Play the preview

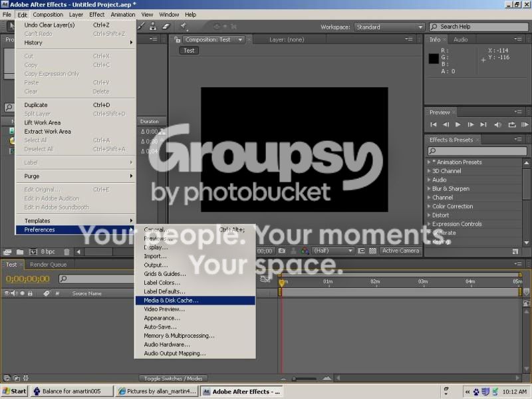click(x=458, y=124)
